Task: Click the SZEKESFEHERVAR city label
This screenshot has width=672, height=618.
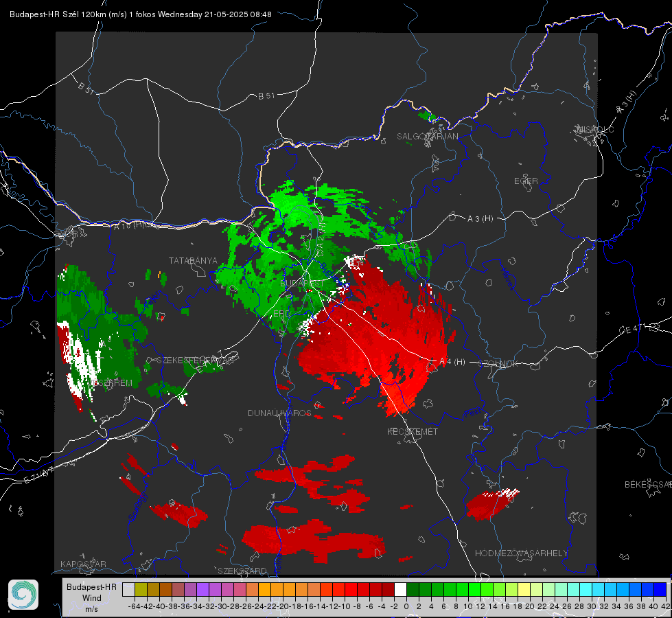Action: (x=196, y=360)
